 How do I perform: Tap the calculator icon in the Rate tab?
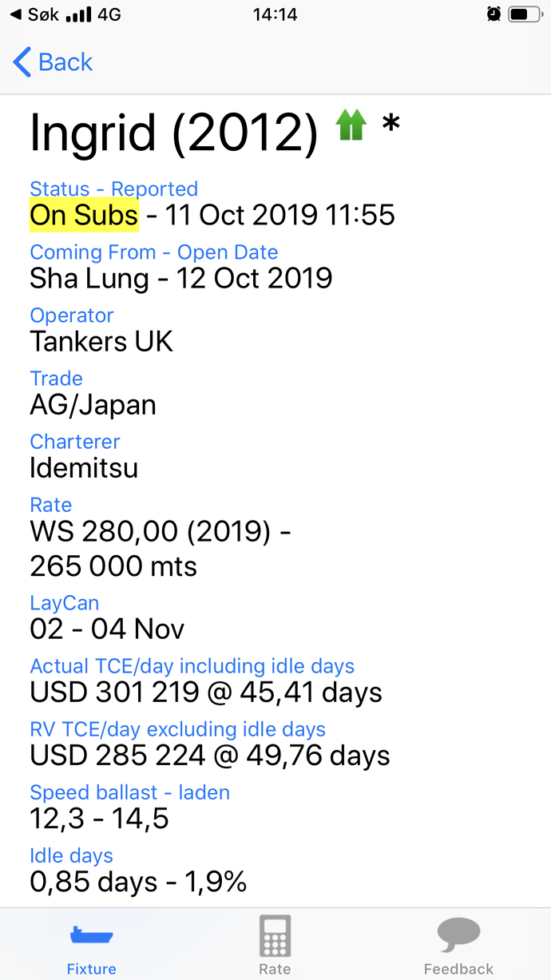[x=275, y=935]
